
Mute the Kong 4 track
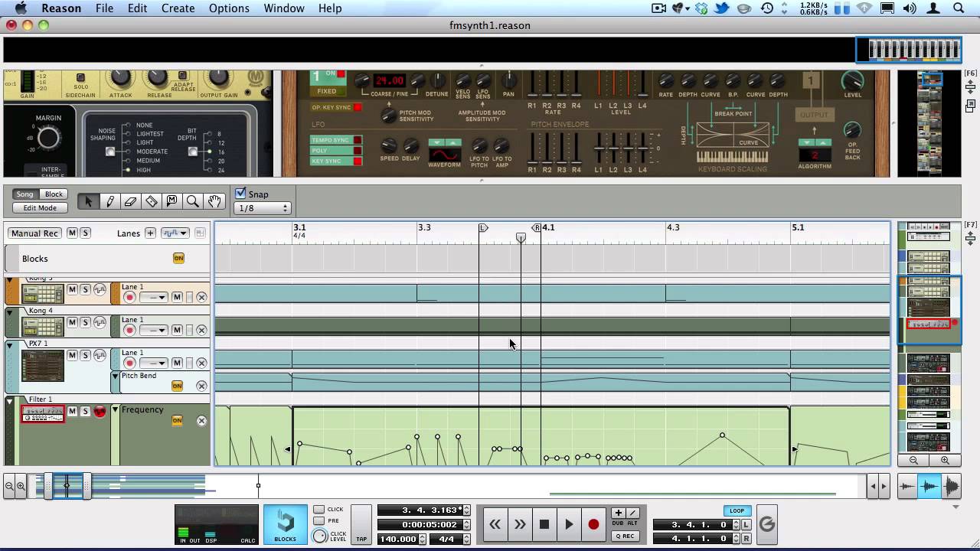coord(72,322)
